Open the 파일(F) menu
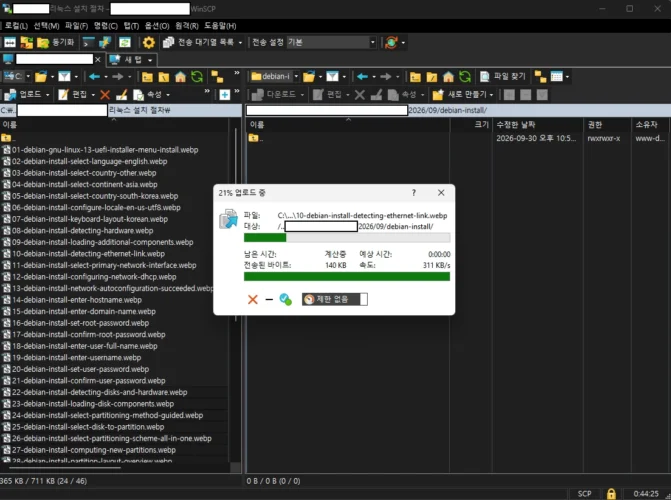Screen dimensions: 671x500 coord(76,26)
